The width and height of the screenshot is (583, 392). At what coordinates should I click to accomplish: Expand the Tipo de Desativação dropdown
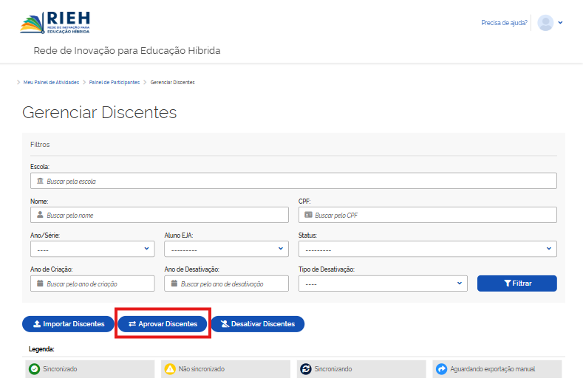tap(383, 283)
